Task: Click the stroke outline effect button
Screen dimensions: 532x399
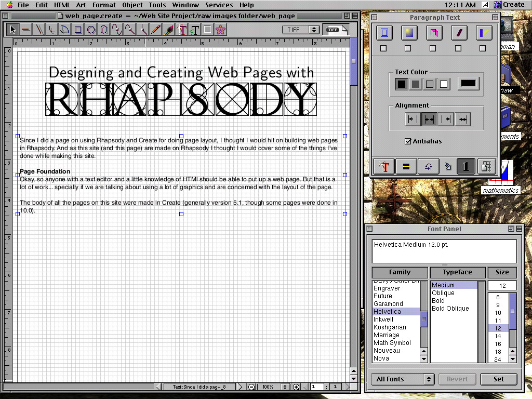Action: (384, 33)
